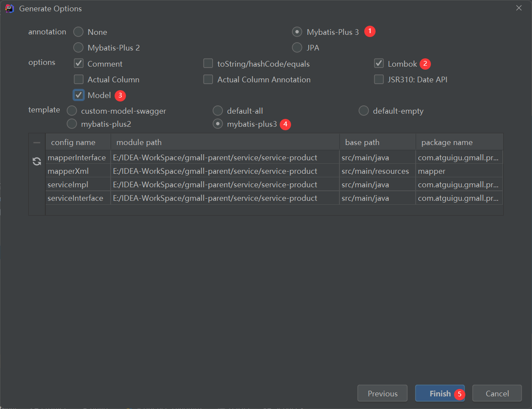Viewport: 532px width, 409px height.
Task: Select the serviceInterface config name cell
Action: click(78, 198)
